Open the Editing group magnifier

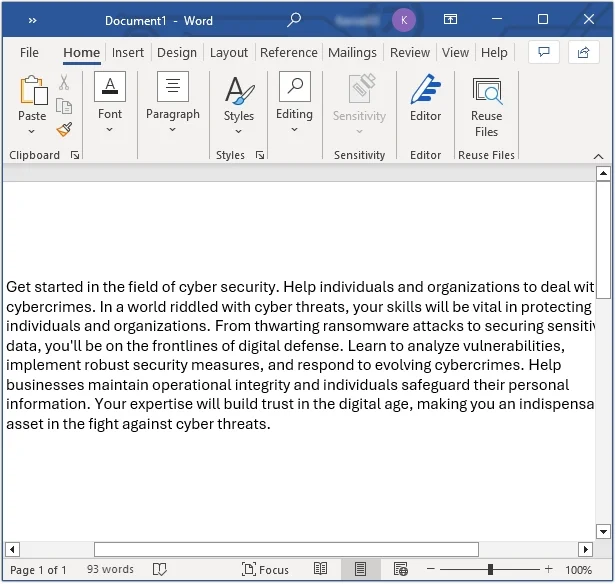(x=295, y=86)
